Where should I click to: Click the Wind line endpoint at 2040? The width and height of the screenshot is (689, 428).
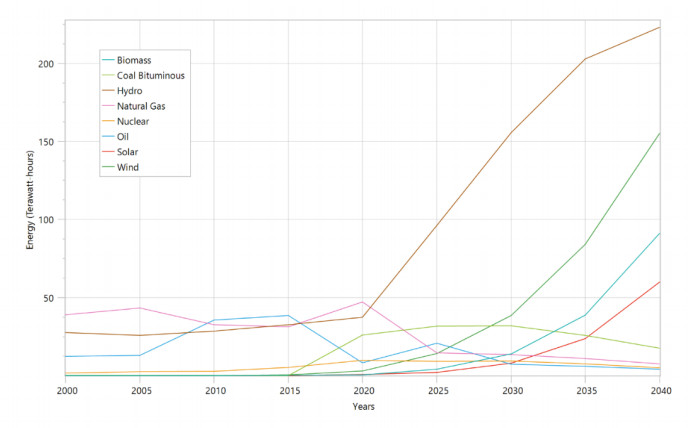pyautogui.click(x=660, y=133)
